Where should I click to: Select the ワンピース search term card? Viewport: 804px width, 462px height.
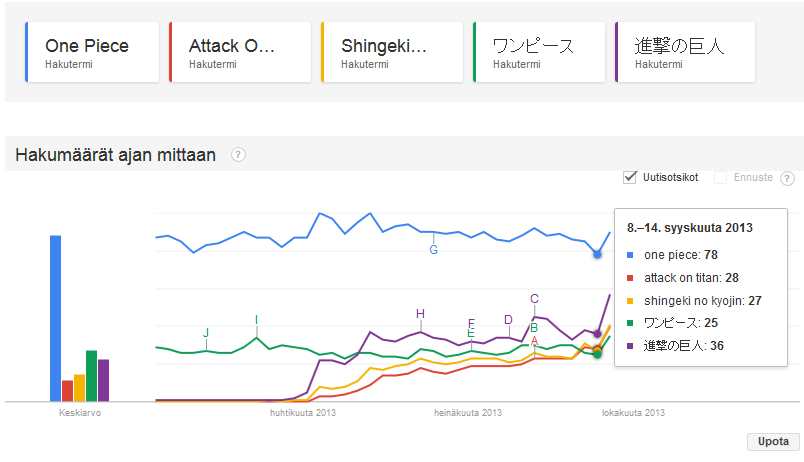click(x=539, y=52)
